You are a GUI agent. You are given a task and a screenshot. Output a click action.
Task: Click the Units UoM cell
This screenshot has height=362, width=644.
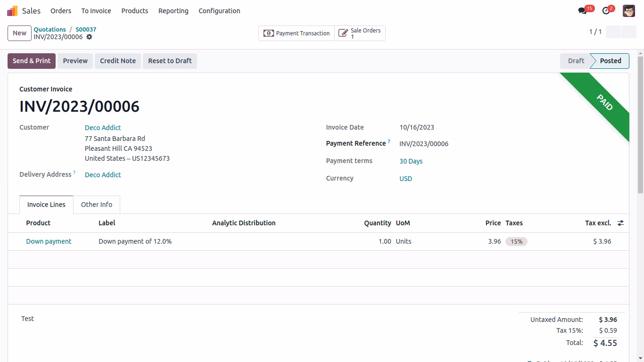404,241
